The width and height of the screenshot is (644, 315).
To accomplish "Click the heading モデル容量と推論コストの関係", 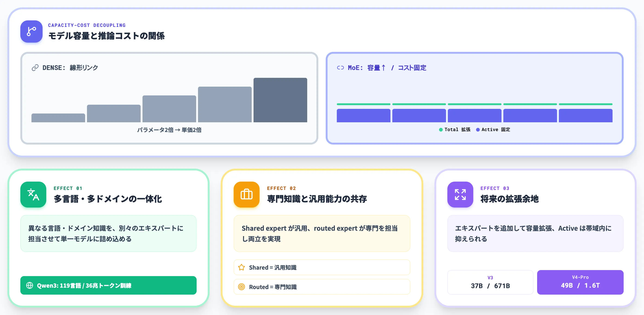I will point(106,36).
